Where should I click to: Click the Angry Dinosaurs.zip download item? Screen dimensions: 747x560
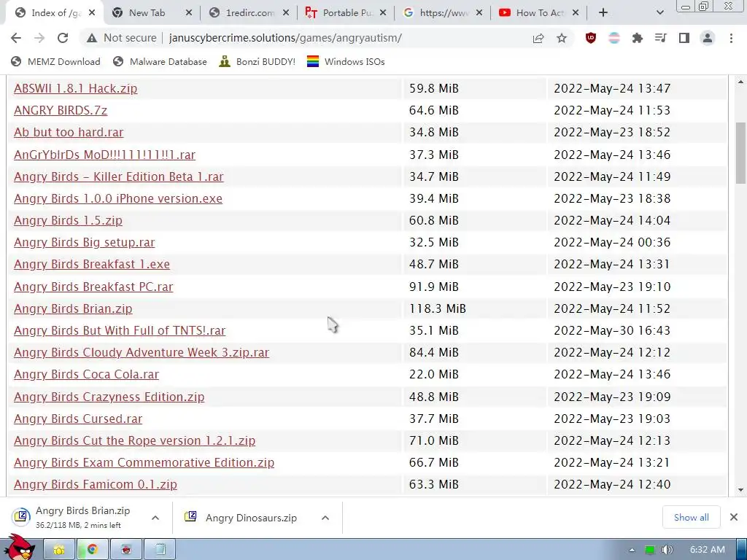pos(241,518)
